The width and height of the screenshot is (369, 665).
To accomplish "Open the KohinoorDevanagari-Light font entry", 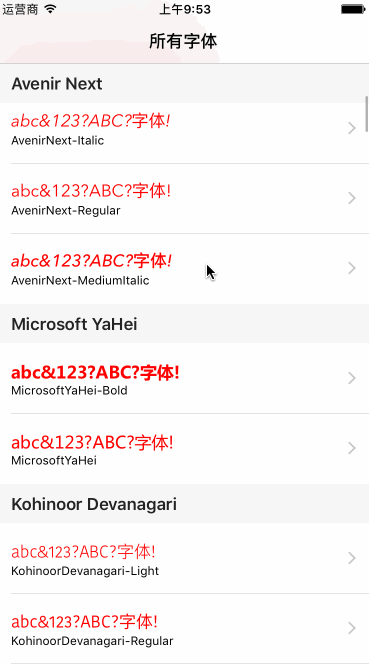I will point(184,558).
